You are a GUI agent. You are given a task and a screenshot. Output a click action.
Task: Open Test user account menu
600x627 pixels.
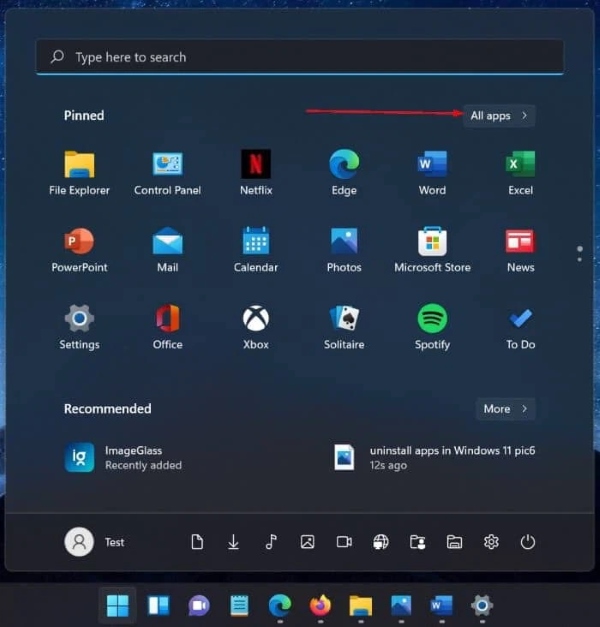click(x=96, y=542)
